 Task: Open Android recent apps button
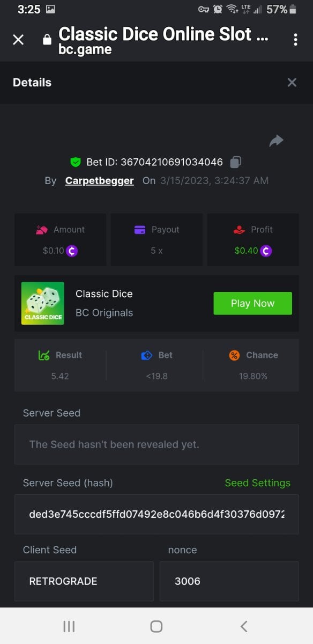[x=69, y=626]
